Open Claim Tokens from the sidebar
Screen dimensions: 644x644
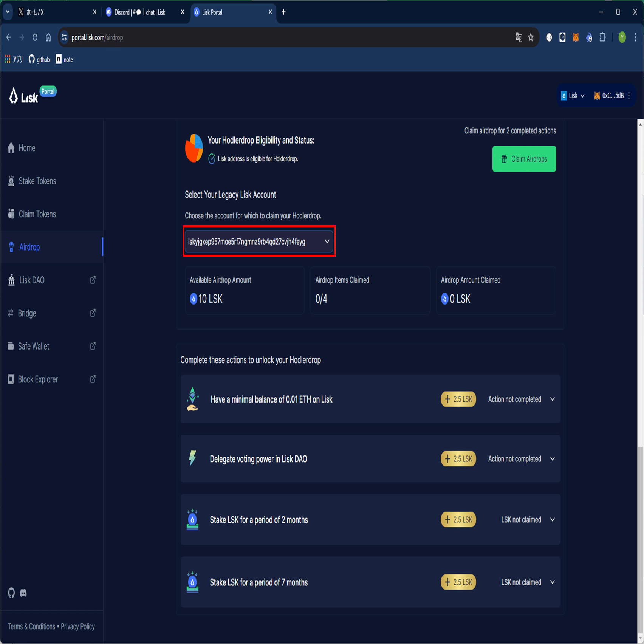coord(11,214)
